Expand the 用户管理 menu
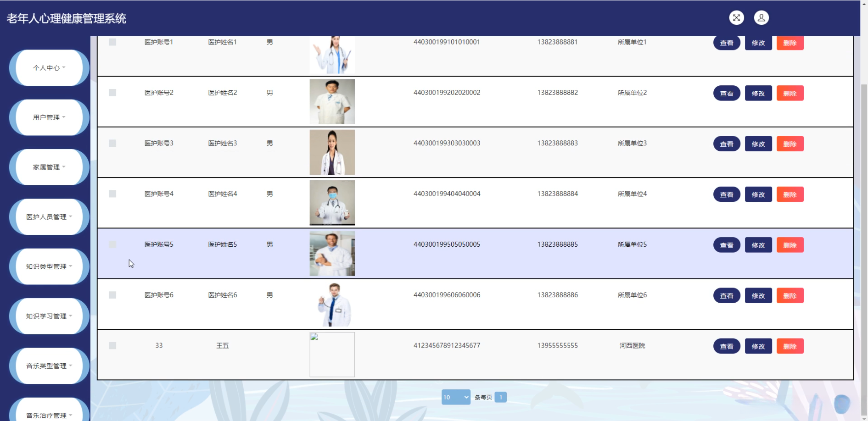The image size is (868, 421). point(49,117)
